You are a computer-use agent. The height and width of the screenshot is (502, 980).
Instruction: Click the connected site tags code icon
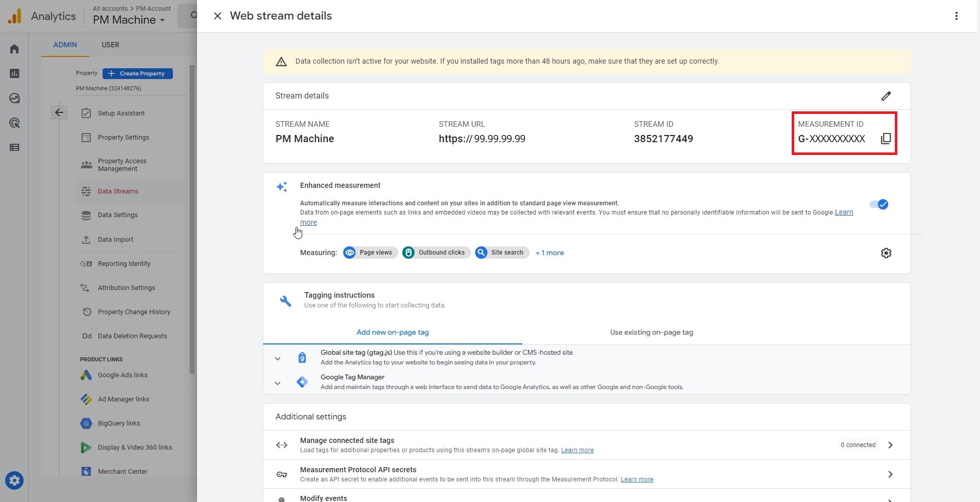tap(282, 445)
